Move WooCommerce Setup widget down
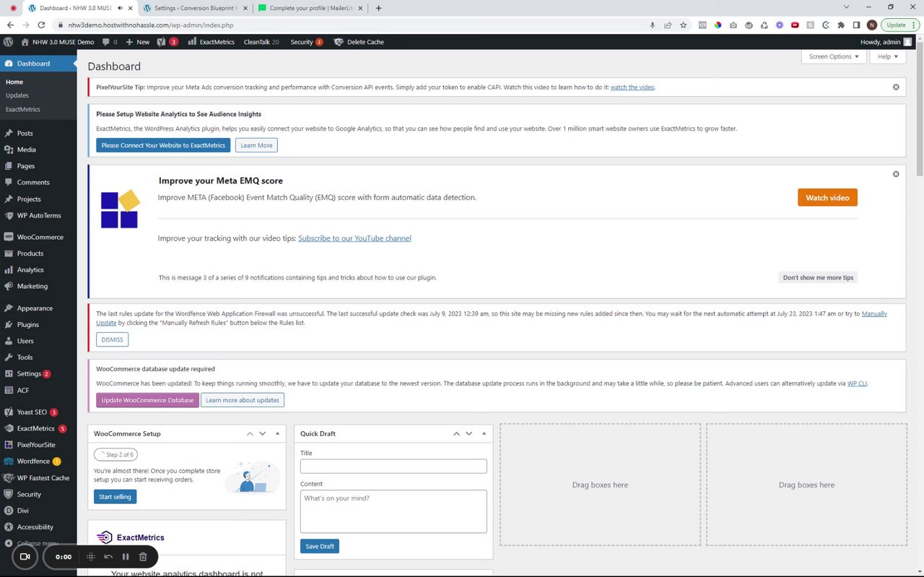Screen dimensions: 924x577 [262, 434]
